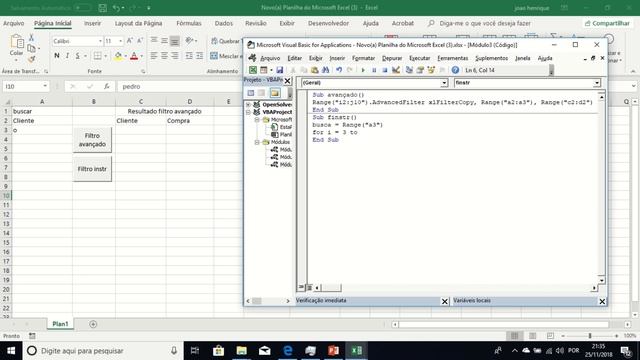Viewport: 640px width, 360px height.
Task: Add a new sheet with plus button
Action: click(93, 324)
